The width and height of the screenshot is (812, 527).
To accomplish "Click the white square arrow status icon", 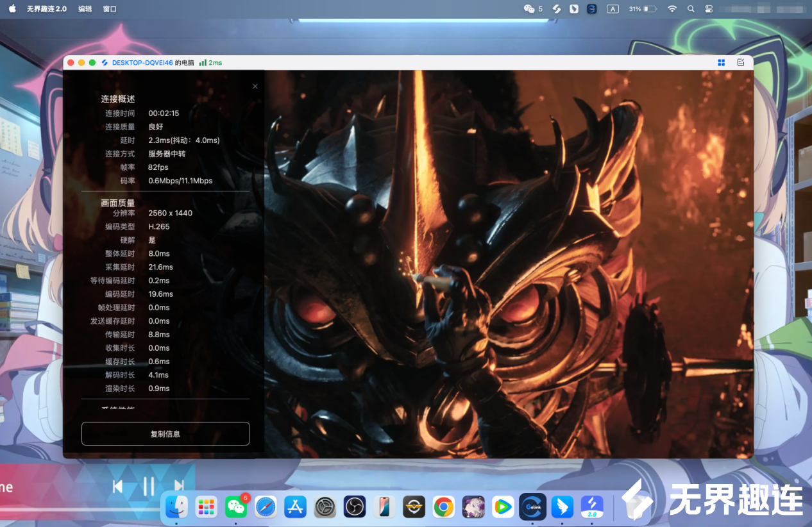I will (574, 9).
